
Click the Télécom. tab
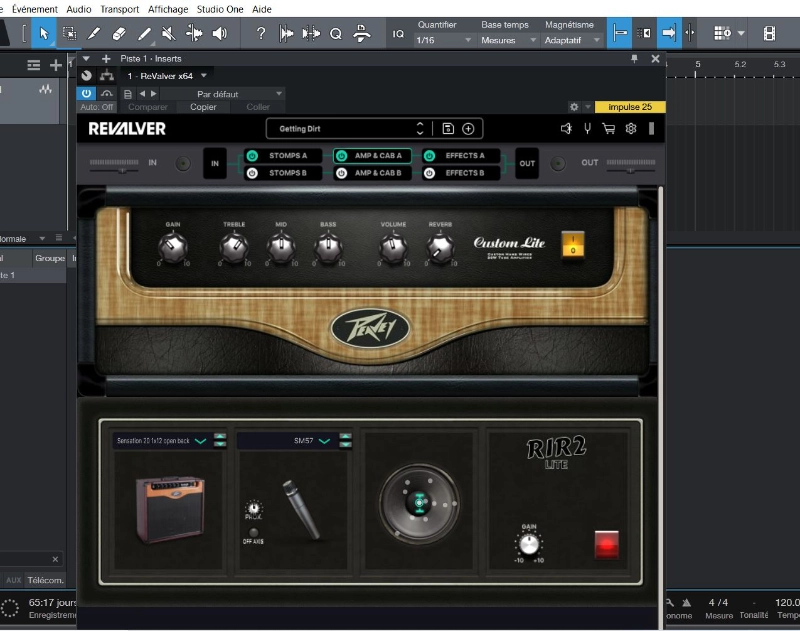point(45,580)
